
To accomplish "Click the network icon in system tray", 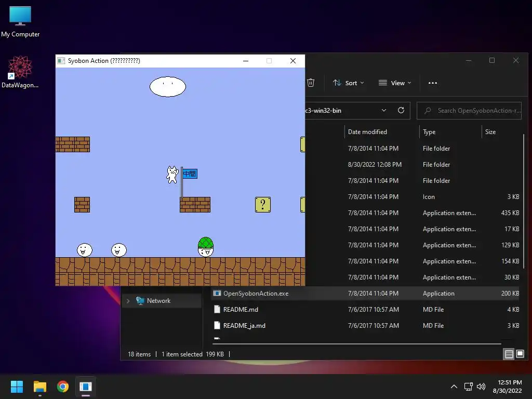I will point(468,387).
